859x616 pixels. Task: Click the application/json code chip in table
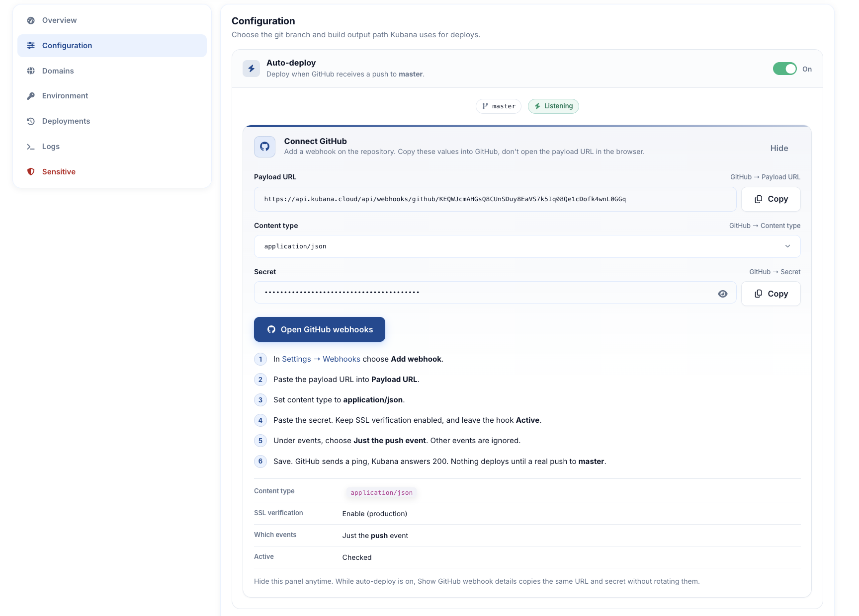point(381,493)
